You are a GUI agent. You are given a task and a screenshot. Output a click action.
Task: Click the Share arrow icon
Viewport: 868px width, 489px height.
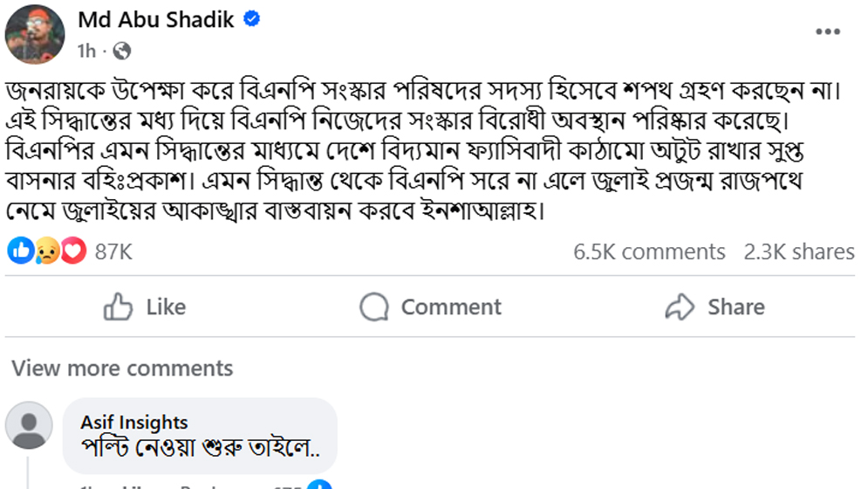679,306
